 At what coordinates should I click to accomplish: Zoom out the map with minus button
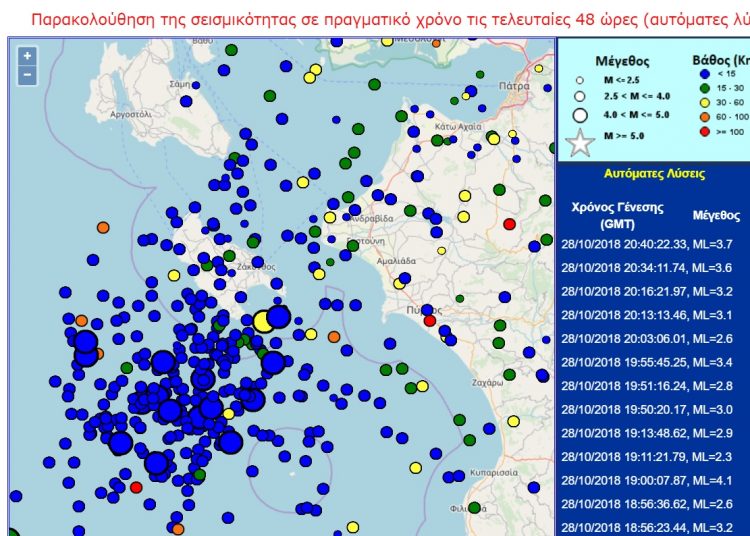click(27, 75)
